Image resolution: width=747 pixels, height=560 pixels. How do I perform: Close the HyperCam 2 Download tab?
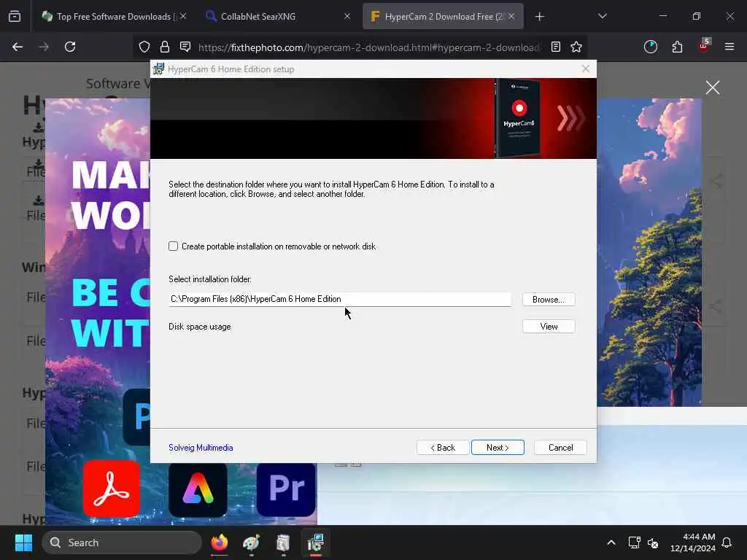[511, 16]
